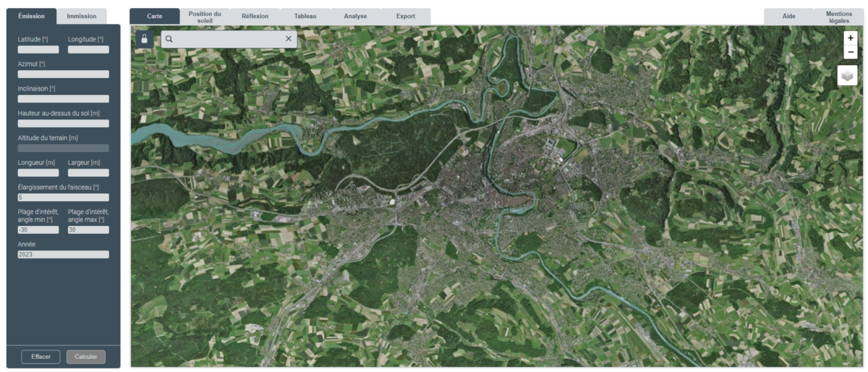868x372 pixels.
Task: Focus the Longueur input field
Action: (38, 173)
